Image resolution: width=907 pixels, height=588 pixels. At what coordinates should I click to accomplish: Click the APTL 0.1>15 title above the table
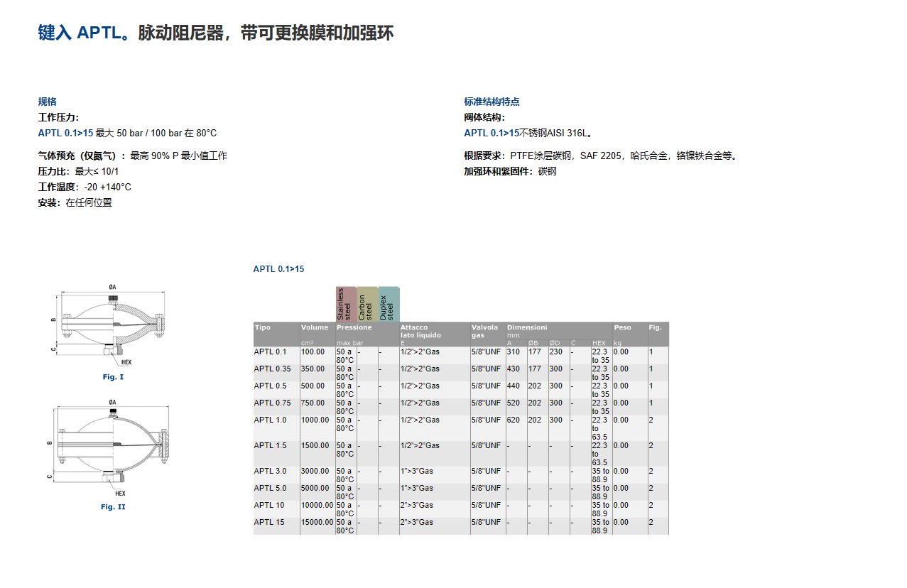point(278,269)
